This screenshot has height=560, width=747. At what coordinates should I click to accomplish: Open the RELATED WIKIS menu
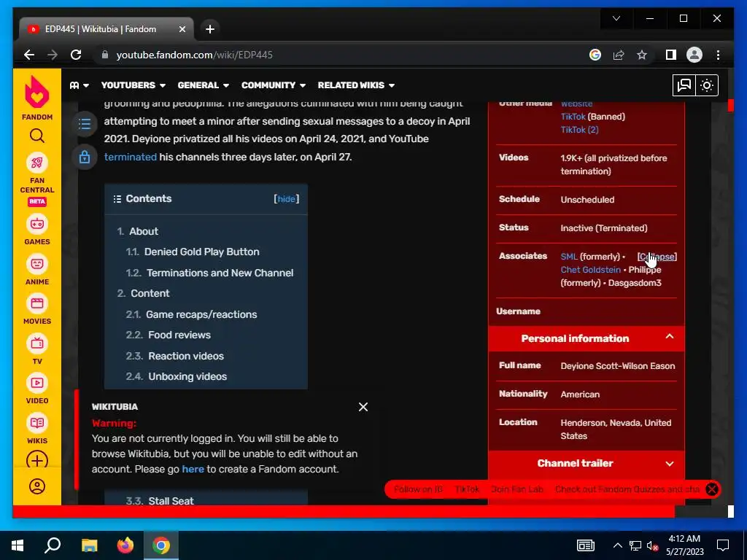click(x=356, y=85)
